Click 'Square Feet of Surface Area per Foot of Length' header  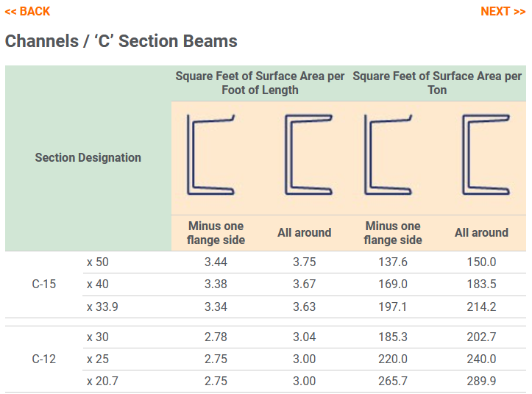point(260,83)
